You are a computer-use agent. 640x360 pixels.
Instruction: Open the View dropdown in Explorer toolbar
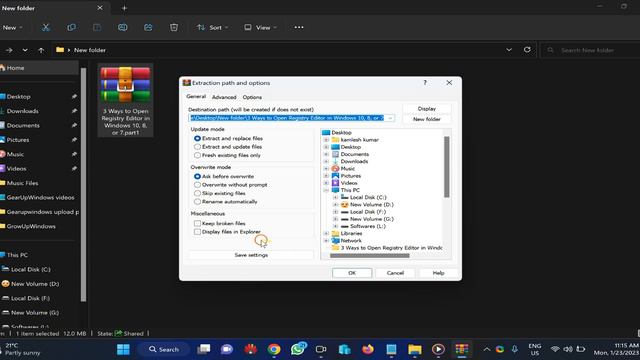click(x=260, y=27)
